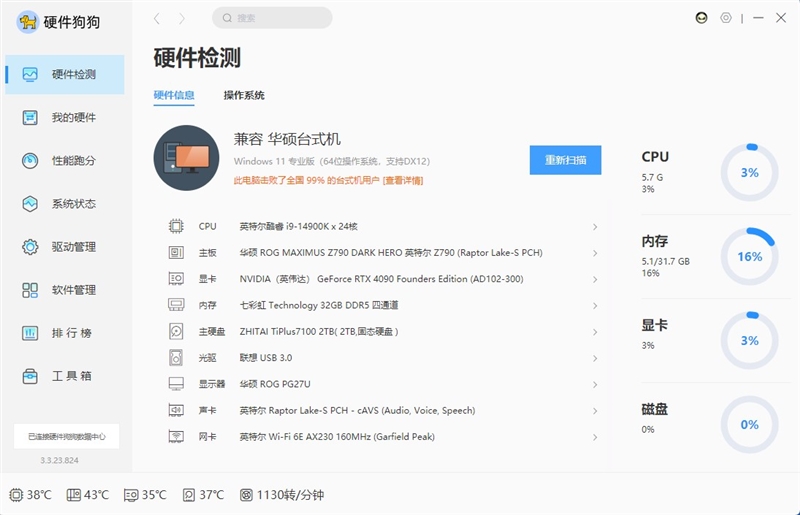
Task: Open 工具箱 toolbox icon
Action: [30, 376]
